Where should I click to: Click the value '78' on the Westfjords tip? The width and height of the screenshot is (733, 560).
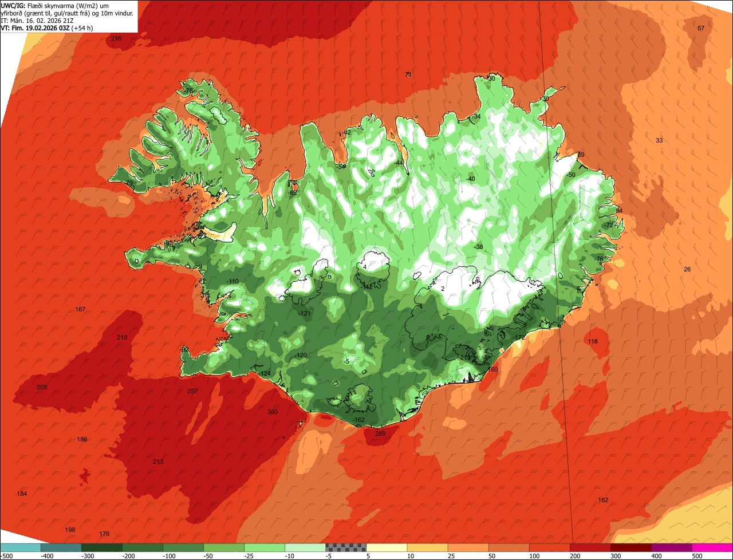[x=189, y=90]
